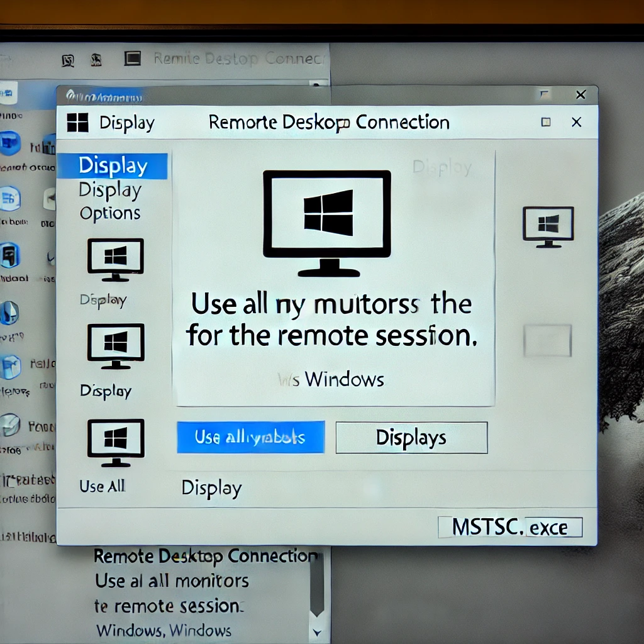Click 'Use al all monitors' text in back window

click(x=172, y=581)
